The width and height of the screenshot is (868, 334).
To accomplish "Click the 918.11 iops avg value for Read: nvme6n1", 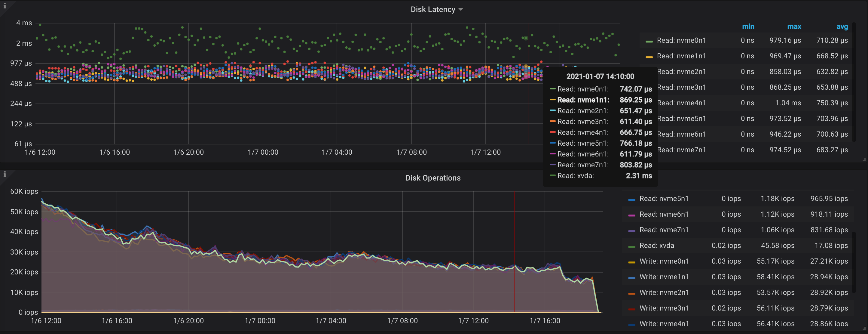I will click(x=829, y=214).
